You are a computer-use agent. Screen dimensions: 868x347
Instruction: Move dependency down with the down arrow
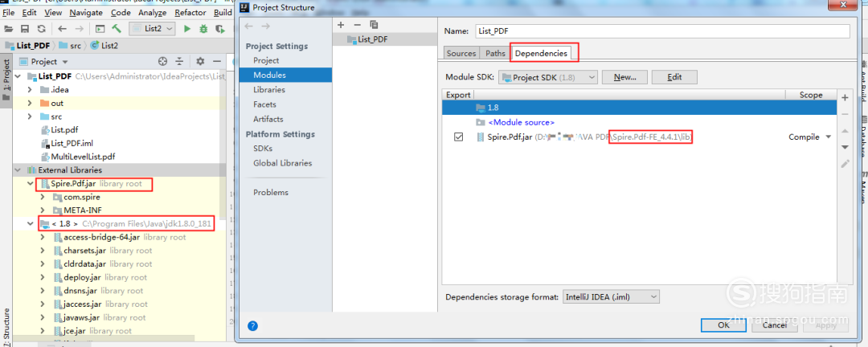pyautogui.click(x=845, y=147)
